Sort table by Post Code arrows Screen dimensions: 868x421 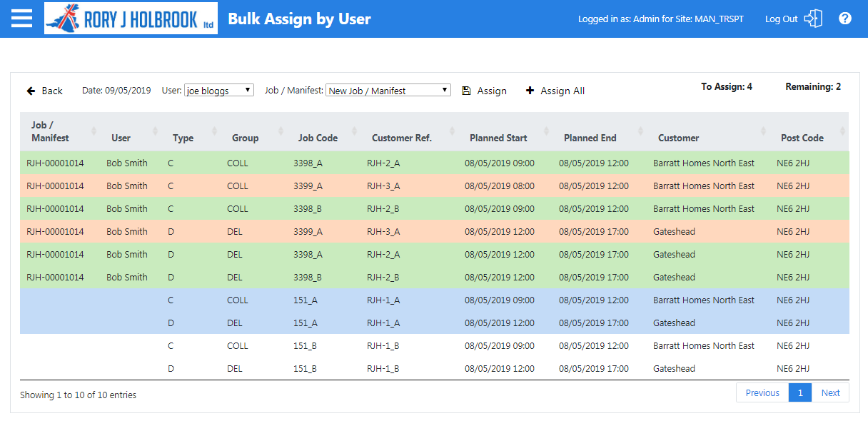(x=842, y=131)
